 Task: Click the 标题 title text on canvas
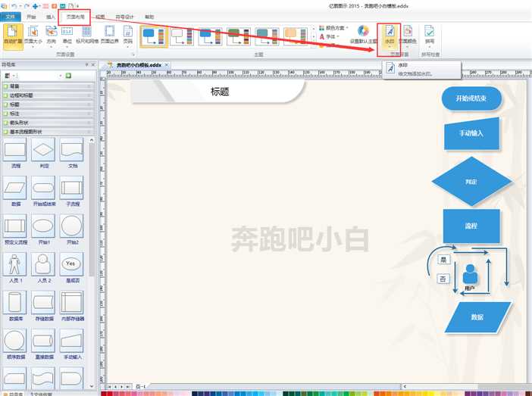point(220,92)
